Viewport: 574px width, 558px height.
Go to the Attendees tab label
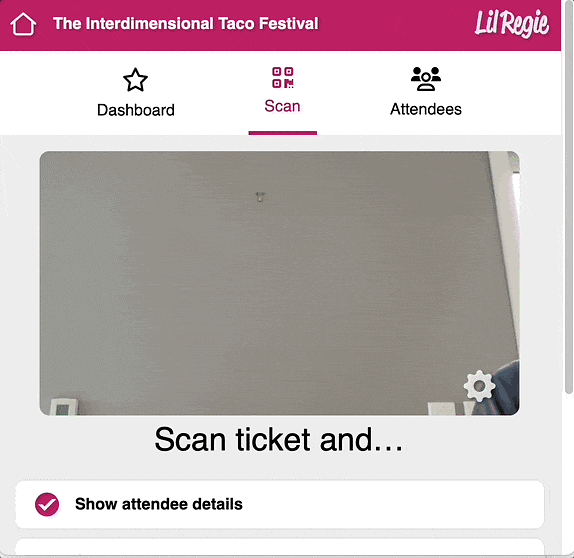pyautogui.click(x=426, y=109)
